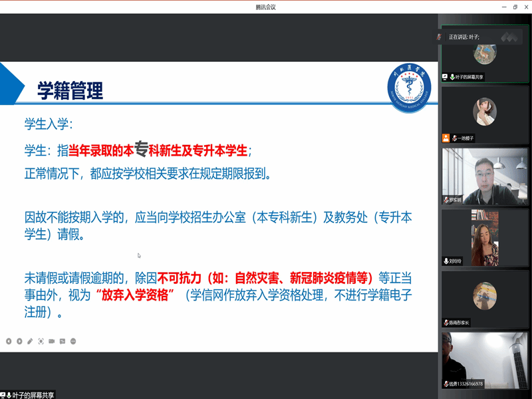Go to previous slide using left arrow
The width and height of the screenshot is (532, 399).
coord(9,341)
